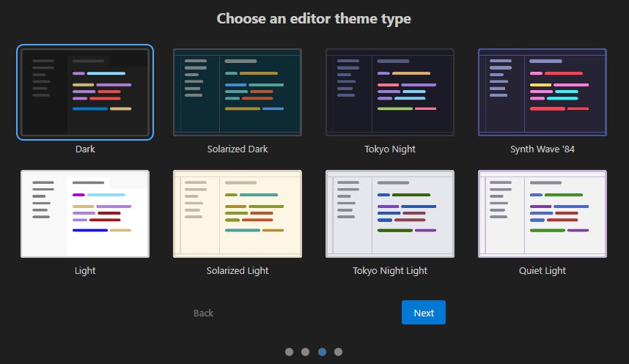
Task: Choose the Solarized Dark theme thumbnail
Action: (238, 92)
